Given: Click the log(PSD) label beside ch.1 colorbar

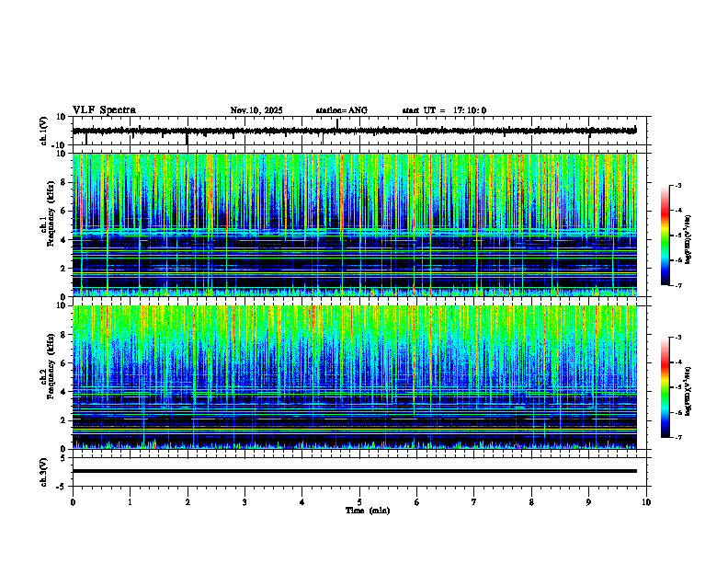Looking at the screenshot, I should click(x=688, y=240).
